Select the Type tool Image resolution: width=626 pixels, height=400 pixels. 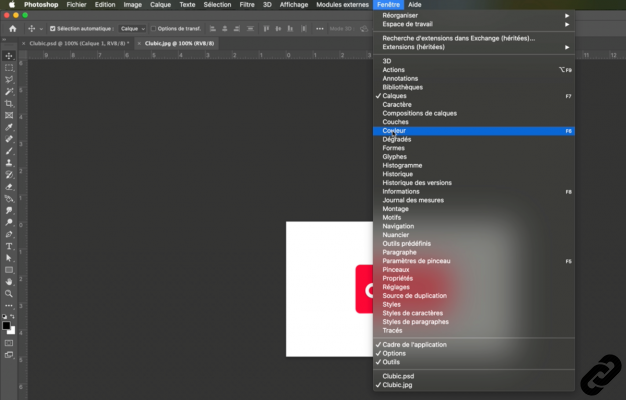[9, 246]
